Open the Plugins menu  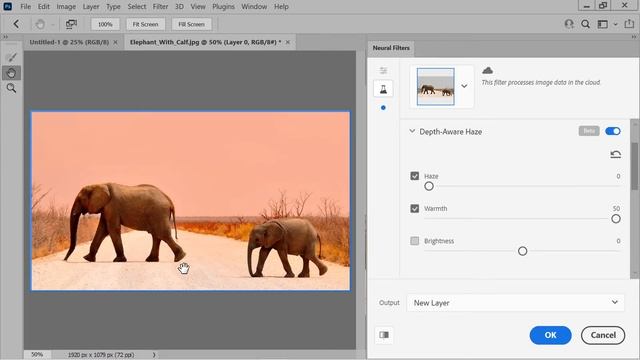click(223, 7)
